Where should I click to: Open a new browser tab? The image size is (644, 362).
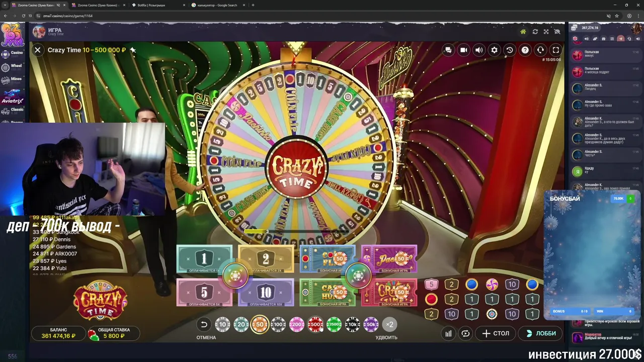[x=253, y=5]
